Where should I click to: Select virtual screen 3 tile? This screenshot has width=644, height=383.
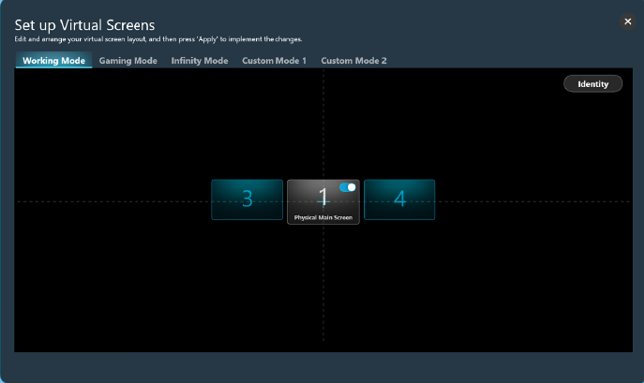pyautogui.click(x=247, y=200)
